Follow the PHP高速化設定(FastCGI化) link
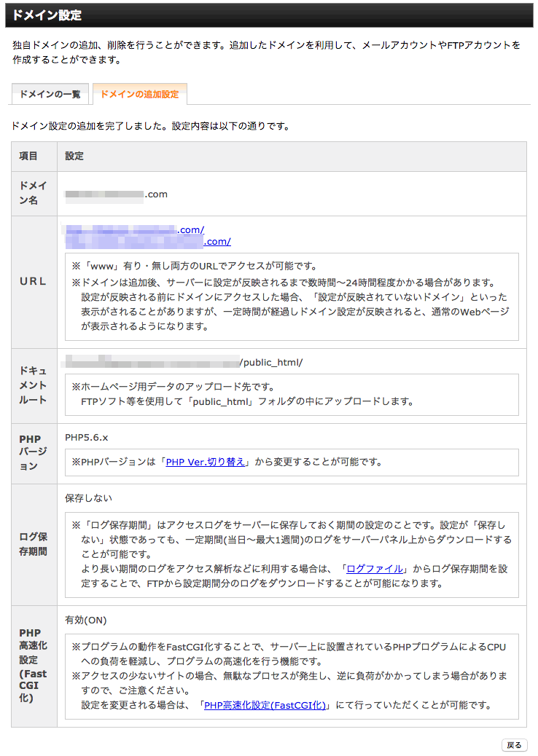The image size is (538, 756). 267,705
